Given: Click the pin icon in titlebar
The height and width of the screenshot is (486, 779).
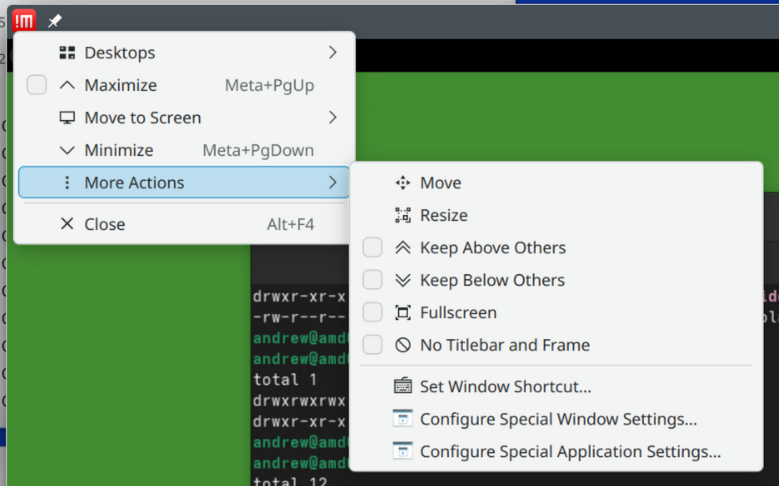Looking at the screenshot, I should [x=55, y=21].
